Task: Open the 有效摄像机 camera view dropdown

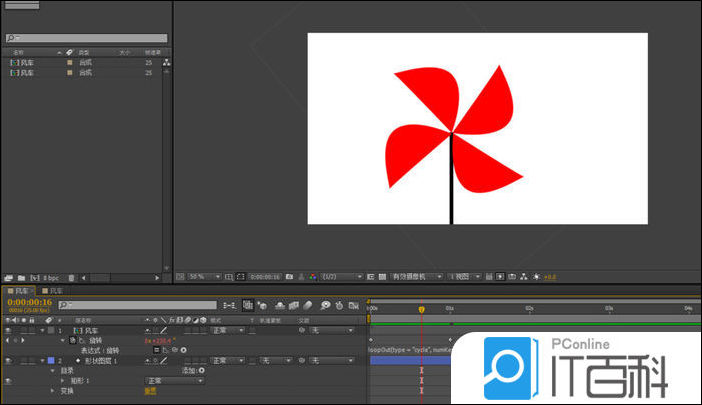Action: coord(416,277)
